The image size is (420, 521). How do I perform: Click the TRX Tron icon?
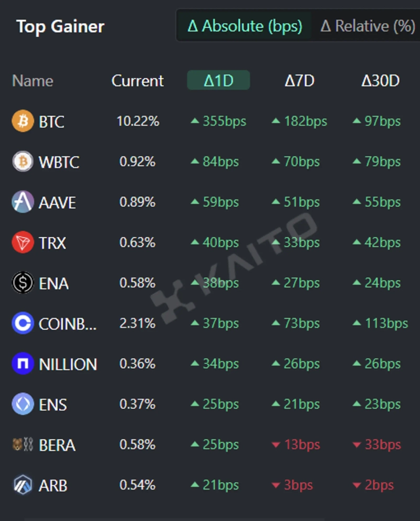point(23,242)
